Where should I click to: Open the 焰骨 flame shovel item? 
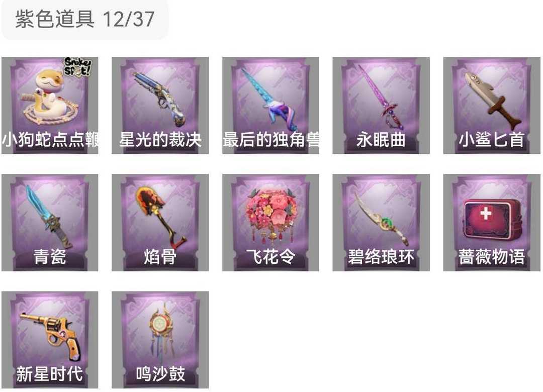160,223
